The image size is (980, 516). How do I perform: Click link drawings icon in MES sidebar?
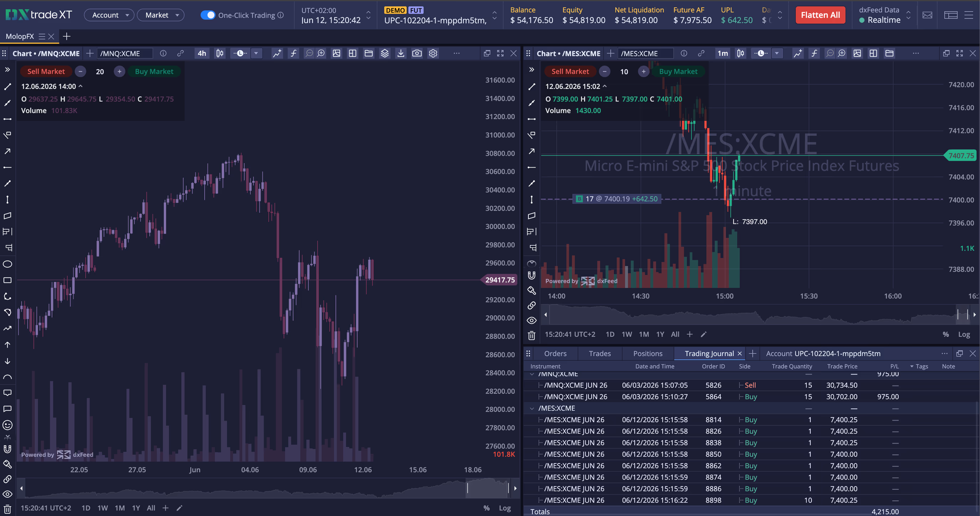click(x=531, y=305)
